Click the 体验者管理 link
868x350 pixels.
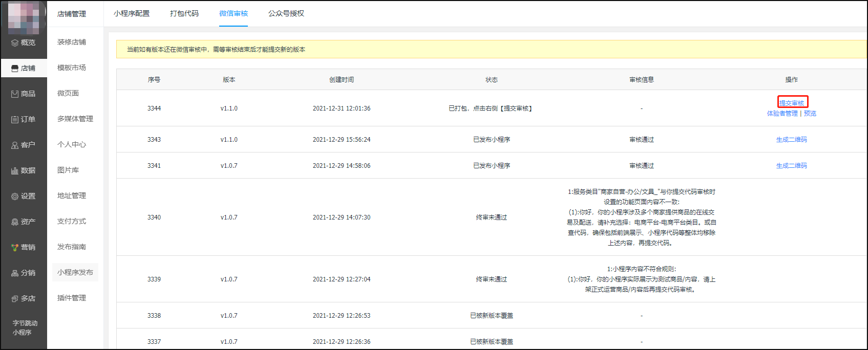[x=782, y=114]
